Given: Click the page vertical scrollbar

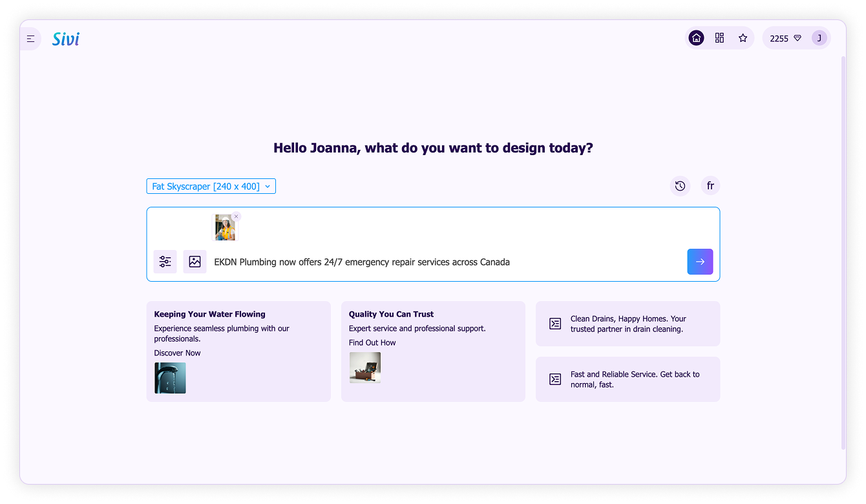Looking at the screenshot, I should click(x=843, y=252).
